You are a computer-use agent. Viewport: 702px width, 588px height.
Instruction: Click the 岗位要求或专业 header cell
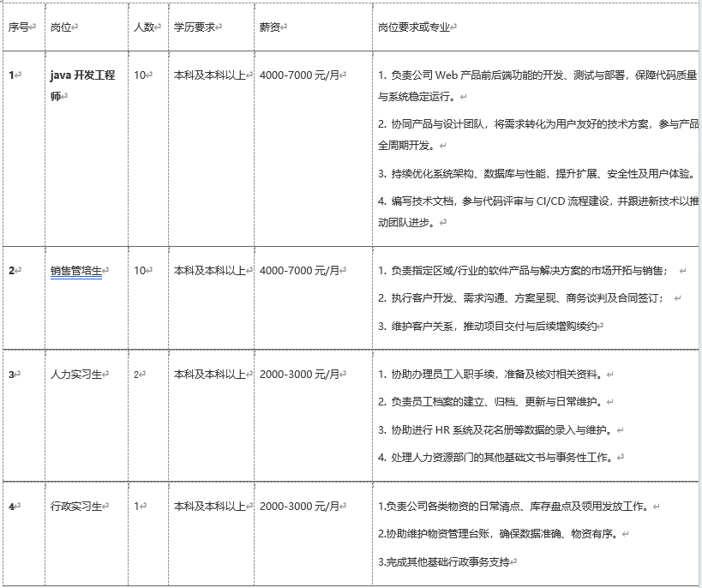coord(415,27)
